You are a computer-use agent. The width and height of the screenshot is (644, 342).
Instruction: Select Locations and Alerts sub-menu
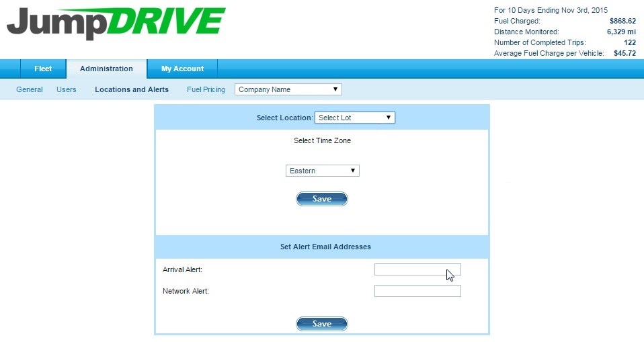tap(132, 89)
